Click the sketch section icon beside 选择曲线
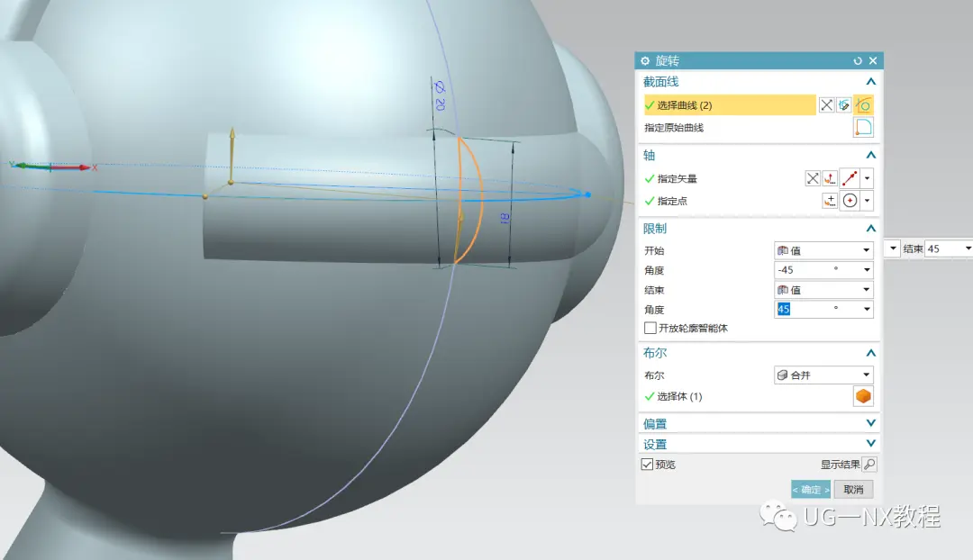The image size is (973, 560). 844,105
